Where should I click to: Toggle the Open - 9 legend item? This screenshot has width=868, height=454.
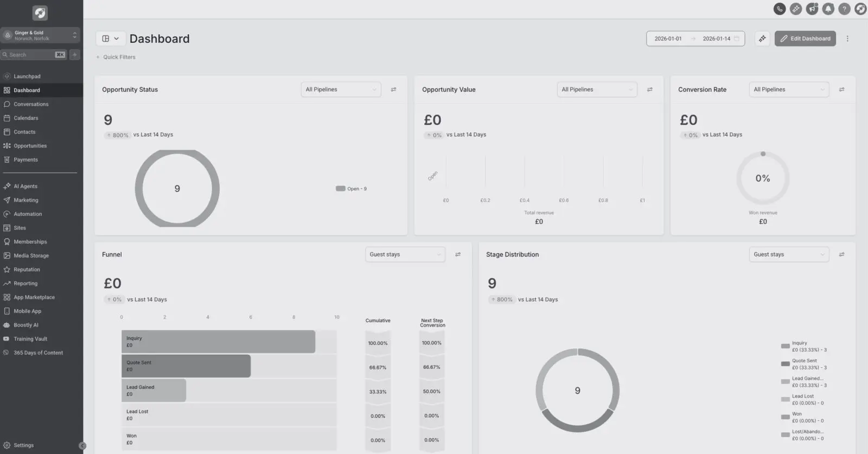point(352,189)
